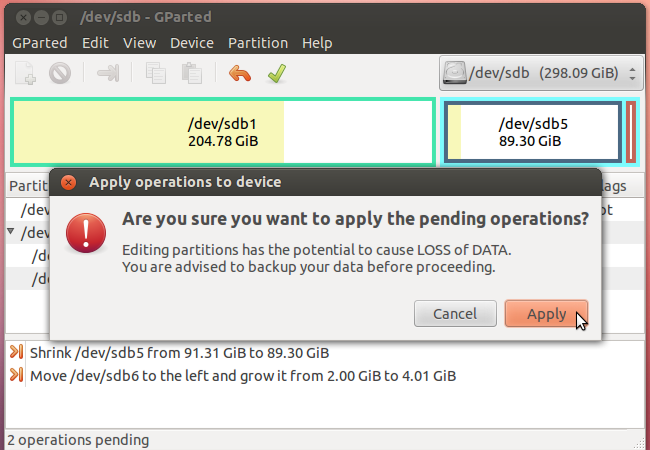Open the View menu
650x450 pixels.
click(x=139, y=43)
